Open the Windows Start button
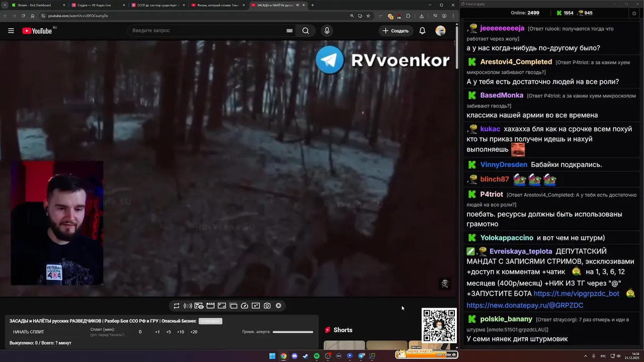The width and height of the screenshot is (644, 362). coord(272,356)
